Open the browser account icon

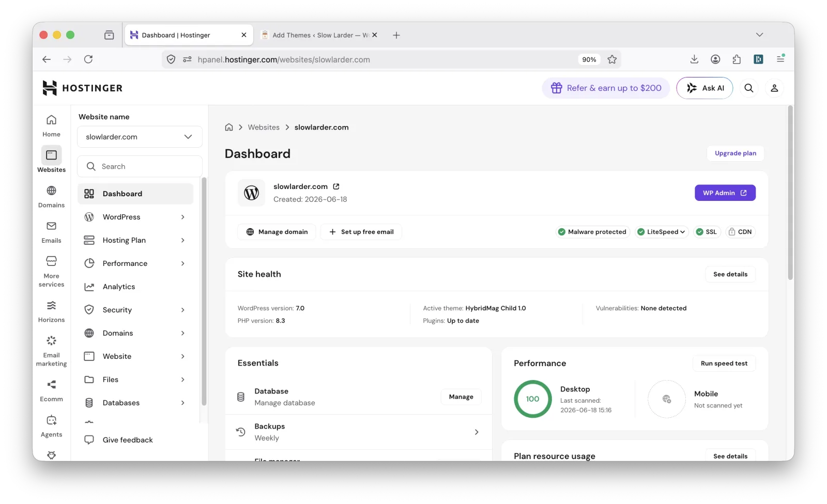coord(715,59)
